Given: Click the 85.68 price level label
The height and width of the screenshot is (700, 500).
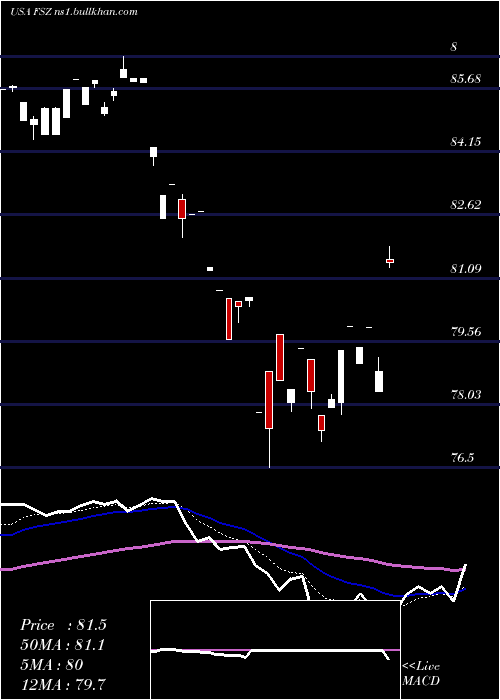Looking at the screenshot, I should tap(466, 79).
